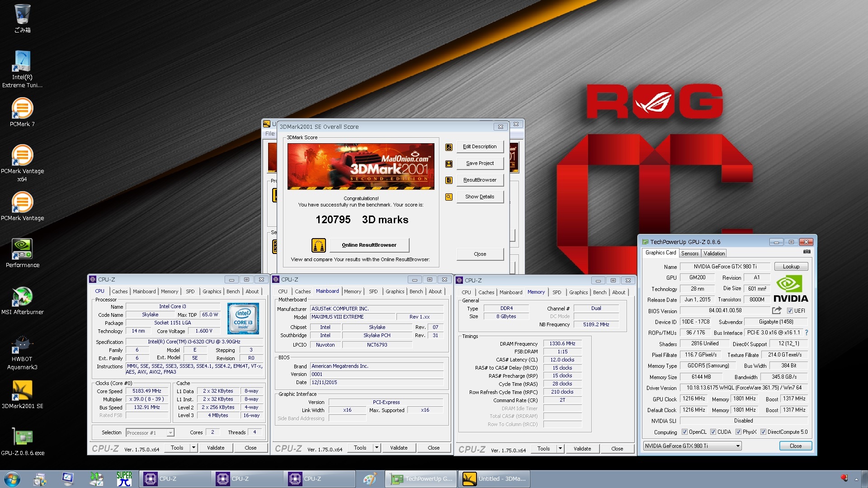The image size is (868, 488).
Task: Open Intel Extreme Tuning desktop icon
Action: pos(22,69)
